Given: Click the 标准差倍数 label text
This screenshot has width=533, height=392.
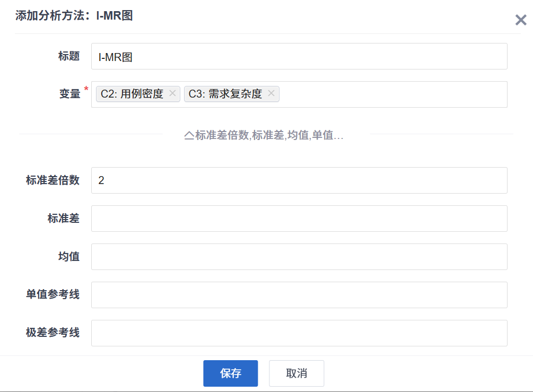Looking at the screenshot, I should point(53,180).
